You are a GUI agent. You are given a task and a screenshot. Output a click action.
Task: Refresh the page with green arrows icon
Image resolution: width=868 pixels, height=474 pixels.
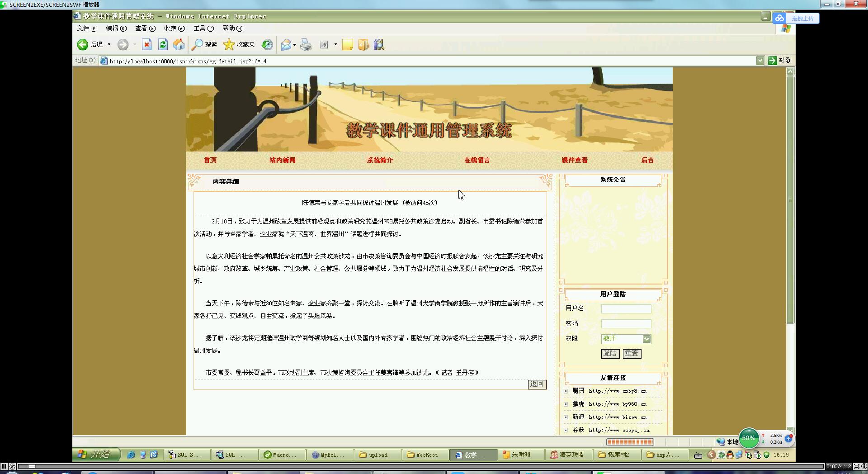click(x=163, y=44)
